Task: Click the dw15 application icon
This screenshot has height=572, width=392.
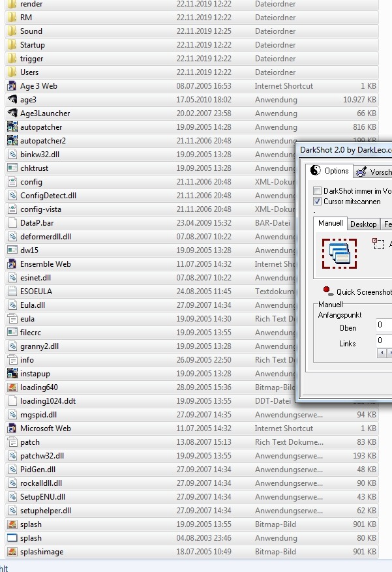Action: click(x=12, y=250)
